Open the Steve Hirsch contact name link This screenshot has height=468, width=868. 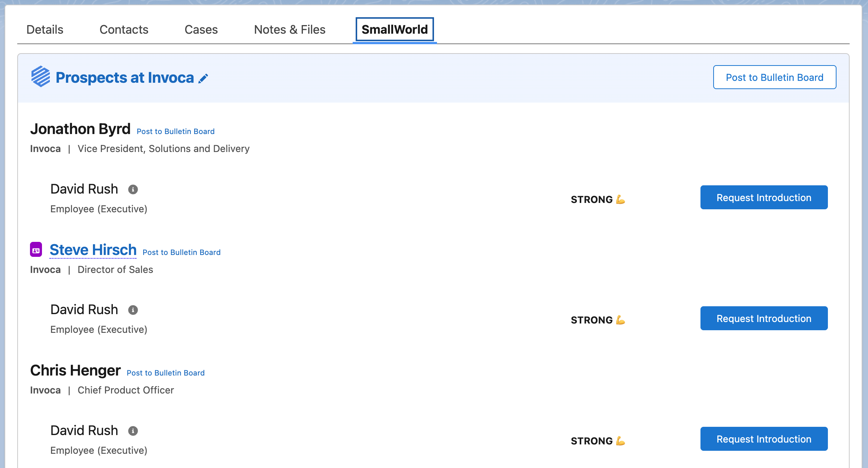coord(93,250)
